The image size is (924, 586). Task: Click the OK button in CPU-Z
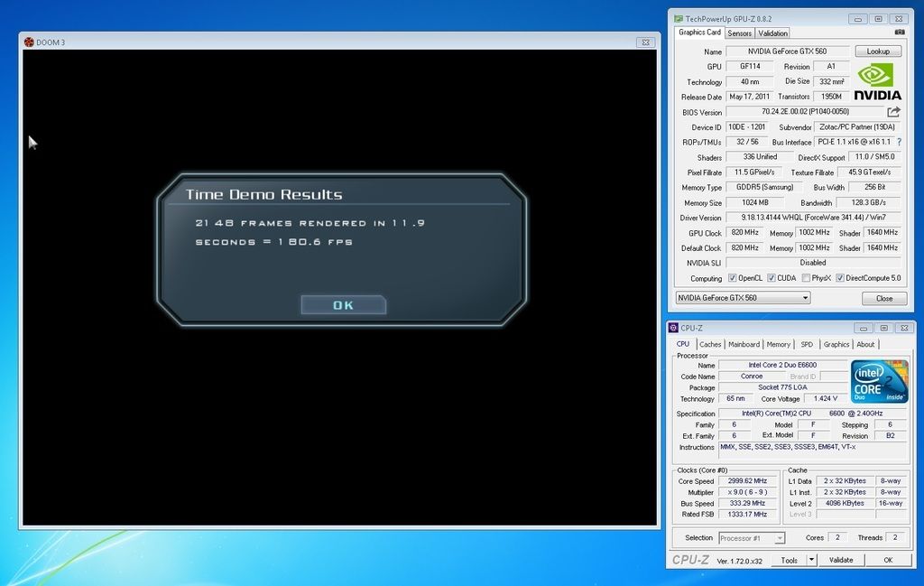pyautogui.click(x=888, y=560)
